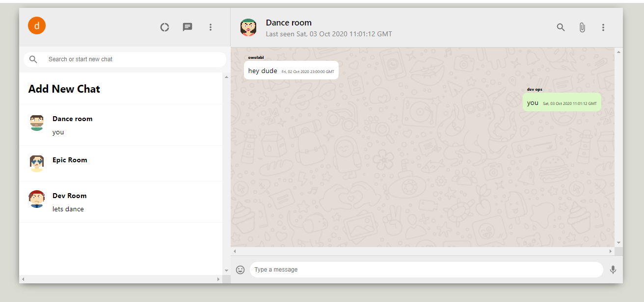Click the chat horizontal scroll right arrow
Screen dimensions: 644x302
(611, 251)
